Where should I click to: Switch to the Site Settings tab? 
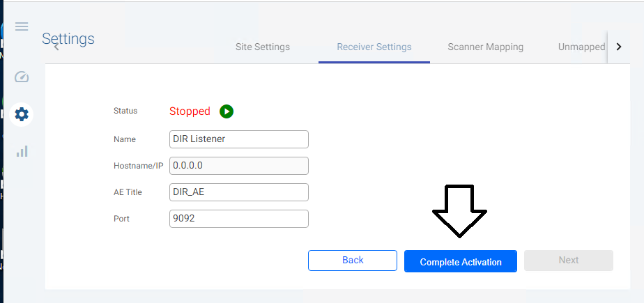[x=262, y=47]
